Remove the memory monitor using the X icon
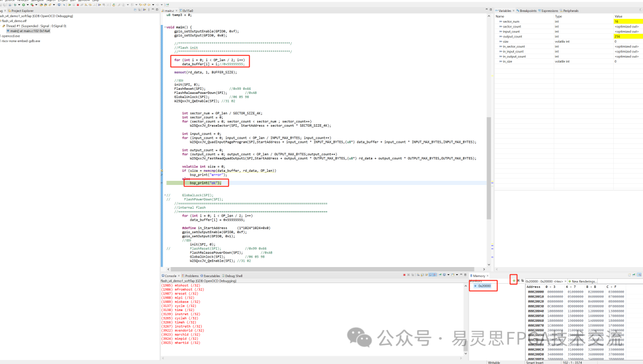The image size is (643, 364). click(x=519, y=281)
